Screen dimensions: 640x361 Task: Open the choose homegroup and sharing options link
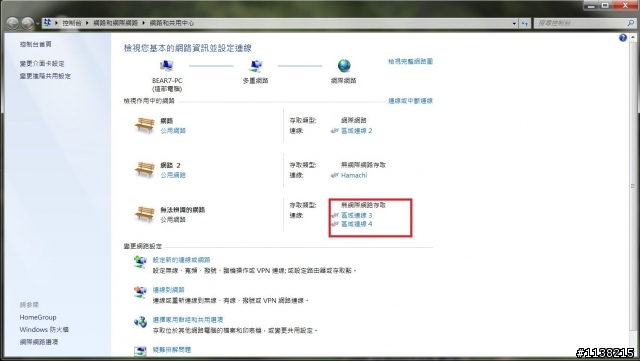click(188, 320)
